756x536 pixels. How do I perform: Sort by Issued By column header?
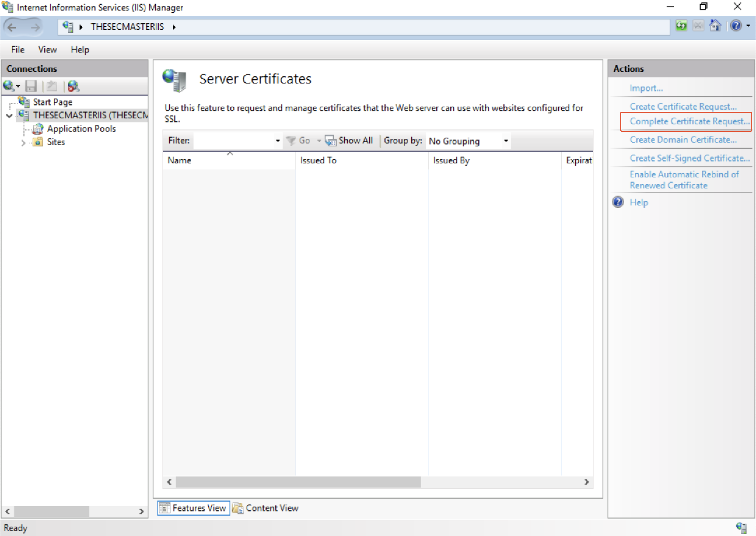pos(495,160)
